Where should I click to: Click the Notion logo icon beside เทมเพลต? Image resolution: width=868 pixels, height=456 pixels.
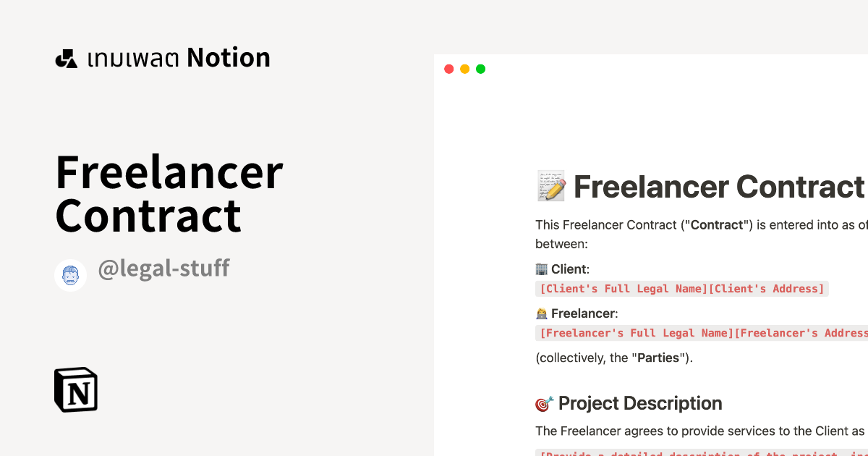[66, 57]
